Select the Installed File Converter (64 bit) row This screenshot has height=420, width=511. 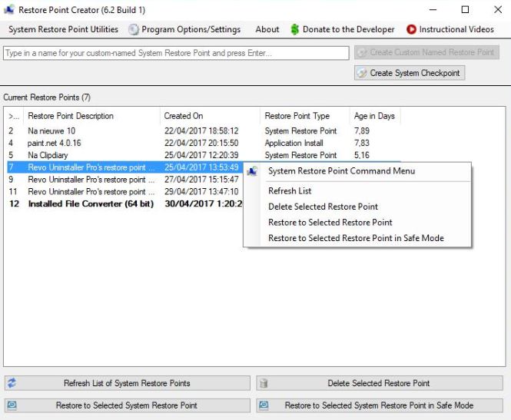click(x=91, y=203)
